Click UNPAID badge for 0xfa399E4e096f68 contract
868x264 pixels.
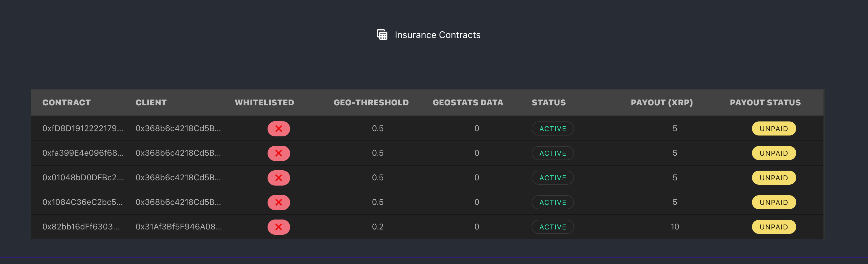[x=773, y=153]
